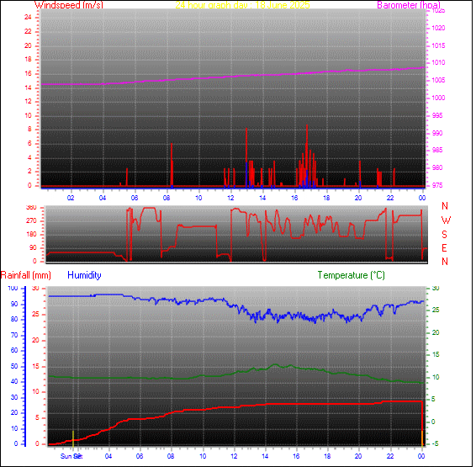The height and width of the screenshot is (467, 476).
Task: Click the 24 hour graph date title
Action: [x=242, y=5]
